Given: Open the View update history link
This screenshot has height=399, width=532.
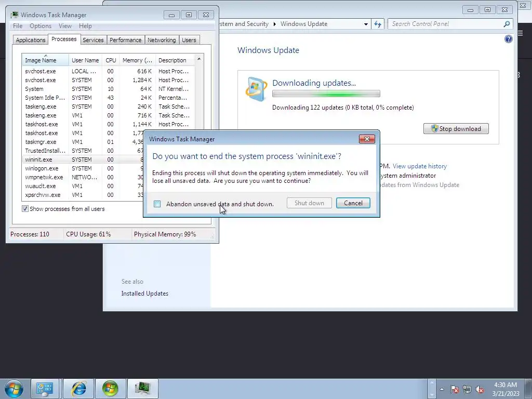Looking at the screenshot, I should point(419,166).
